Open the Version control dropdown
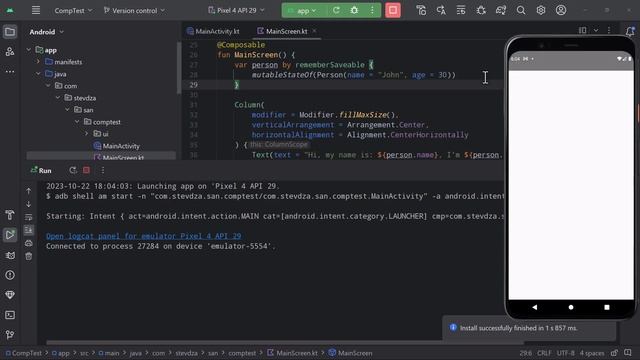The height and width of the screenshot is (360, 640). point(134,11)
